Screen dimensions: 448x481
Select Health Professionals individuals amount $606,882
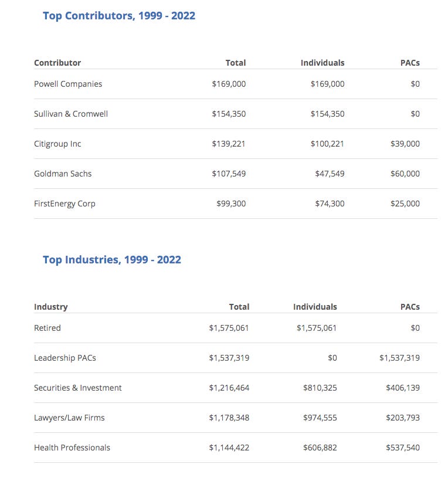click(x=320, y=448)
